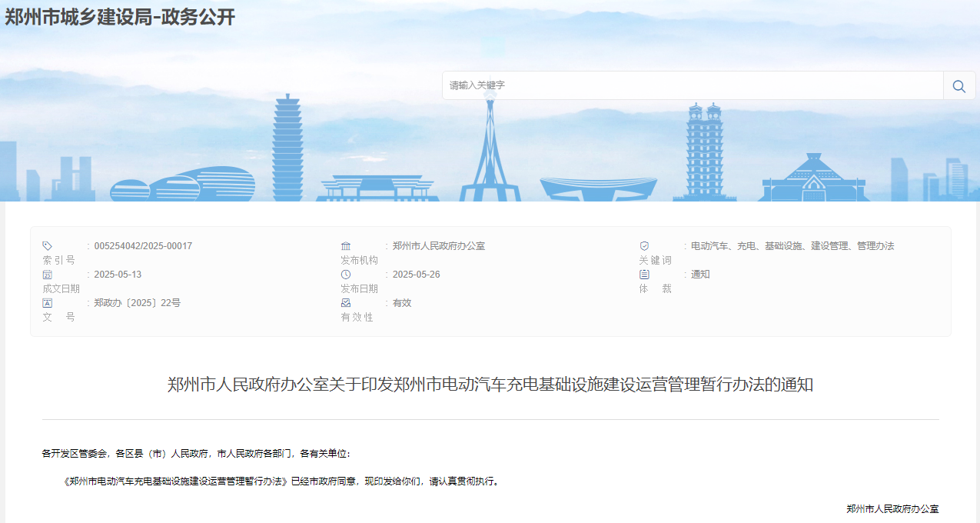
Task: Click the publish date 2025-05-26
Action: [416, 275]
